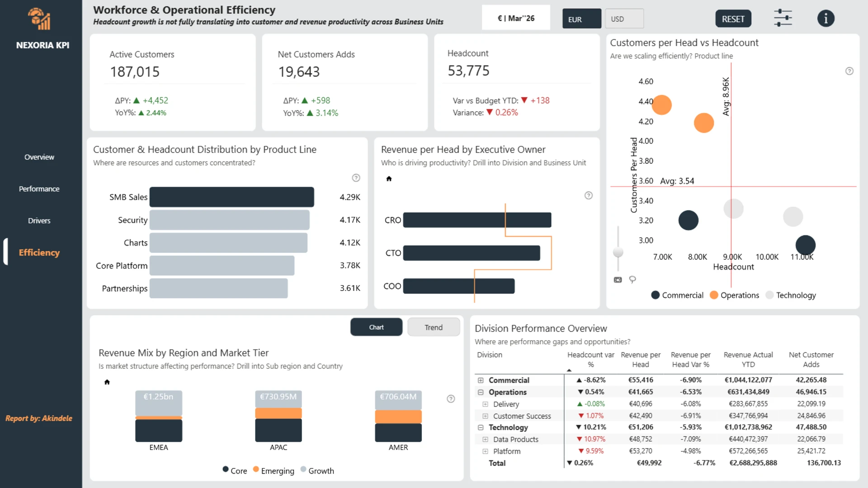Go to the Overview page
The width and height of the screenshot is (868, 488).
tap(39, 157)
